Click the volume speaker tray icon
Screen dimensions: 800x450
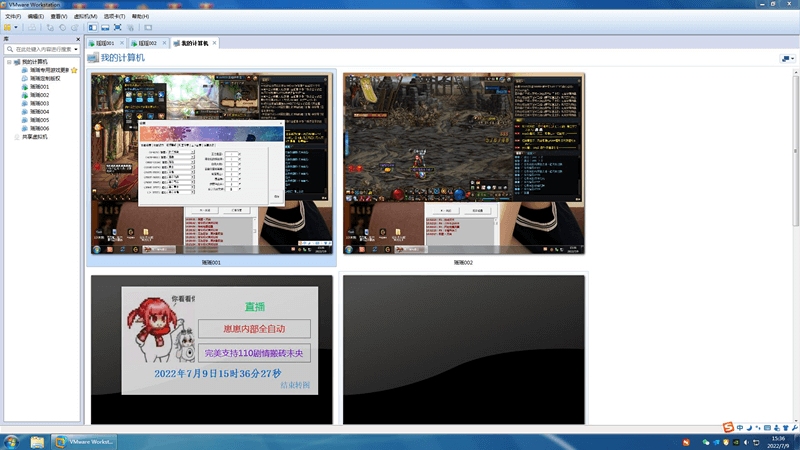[746, 442]
